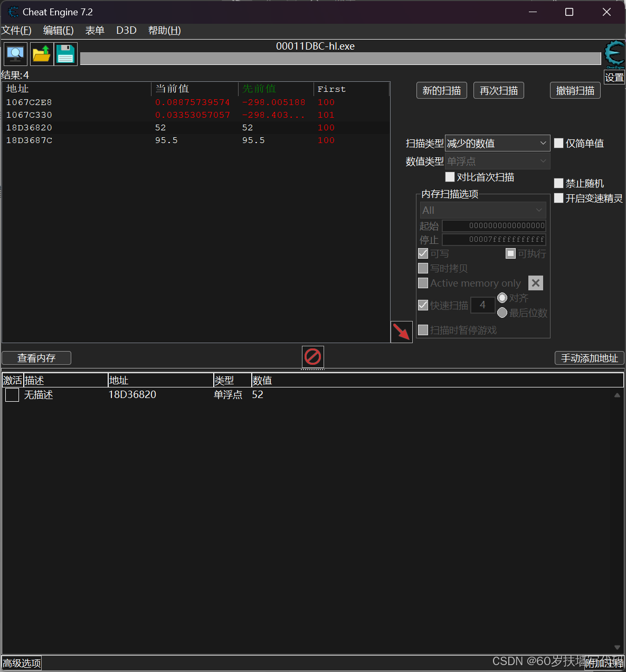The image size is (626, 672).
Task: Toggle the 开启变速精灵 checkbox
Action: (558, 198)
